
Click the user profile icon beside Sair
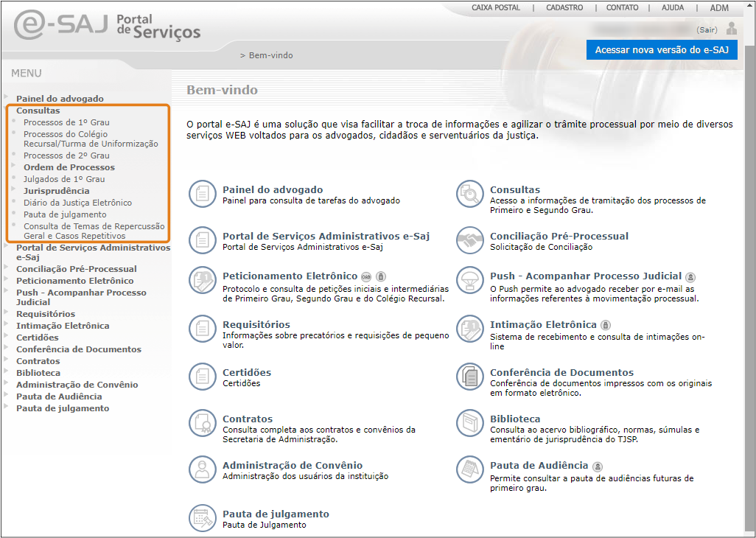(x=731, y=29)
